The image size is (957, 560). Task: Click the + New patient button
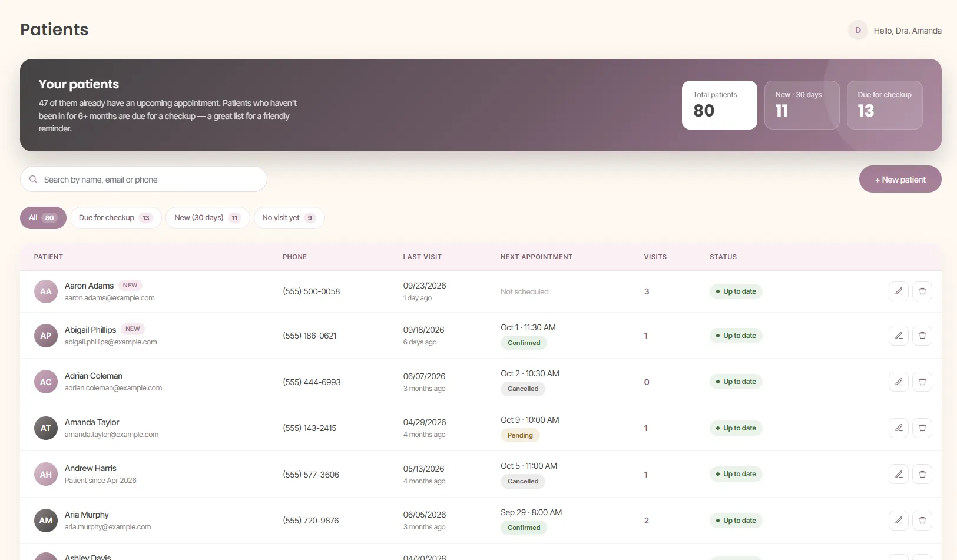pyautogui.click(x=900, y=180)
